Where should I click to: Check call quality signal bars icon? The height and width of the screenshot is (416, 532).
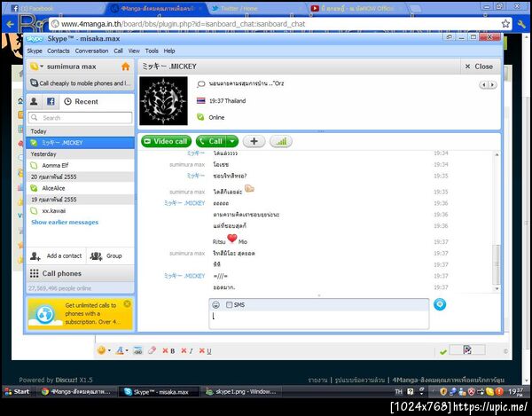[x=281, y=142]
